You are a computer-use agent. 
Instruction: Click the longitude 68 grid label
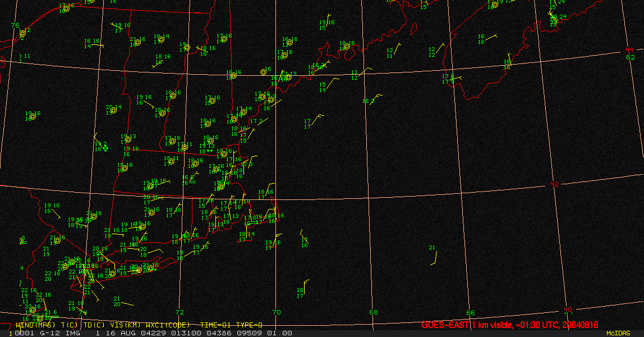pos(374,312)
